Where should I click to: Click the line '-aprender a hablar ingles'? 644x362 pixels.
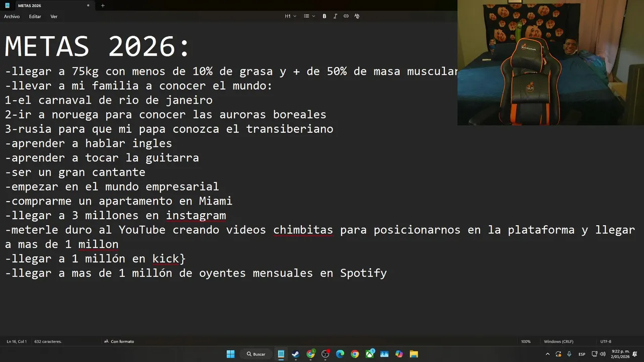pyautogui.click(x=89, y=143)
